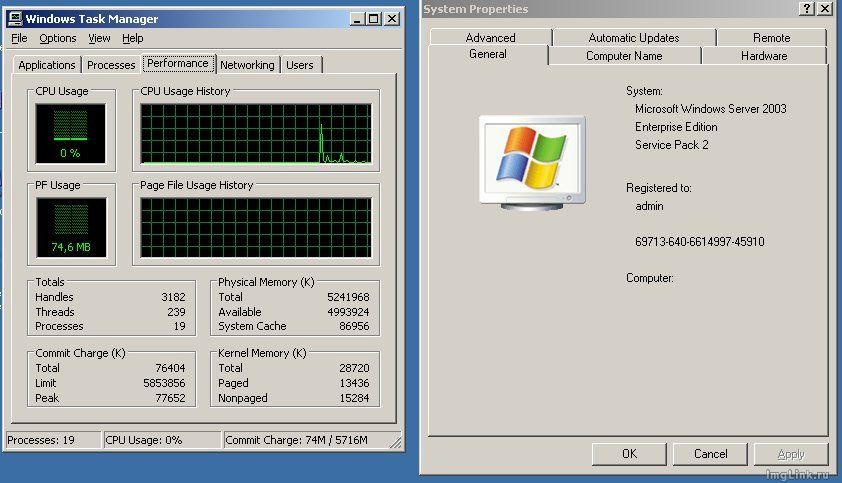Open the Automatic Updates tab

point(634,38)
